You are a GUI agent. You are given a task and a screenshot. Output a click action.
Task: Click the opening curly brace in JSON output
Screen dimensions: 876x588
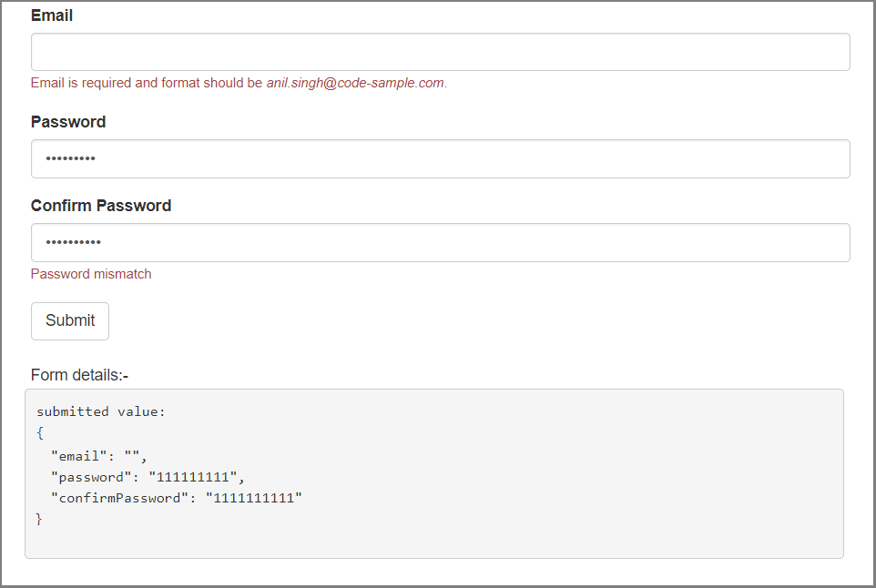[x=40, y=432]
